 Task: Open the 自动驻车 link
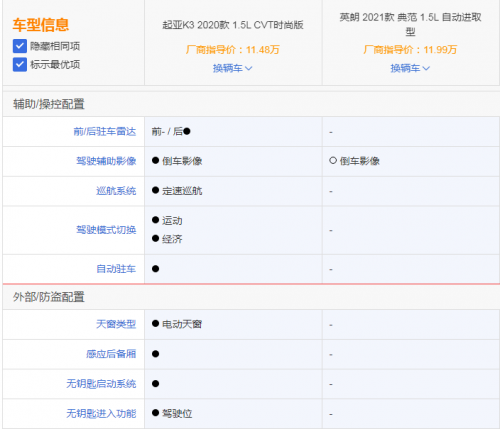point(116,269)
